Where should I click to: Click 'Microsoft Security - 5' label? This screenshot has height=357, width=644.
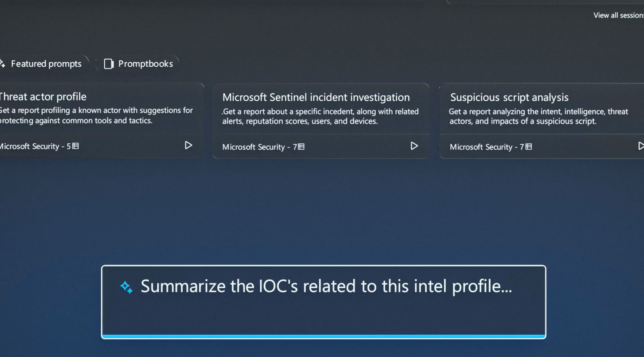point(35,146)
